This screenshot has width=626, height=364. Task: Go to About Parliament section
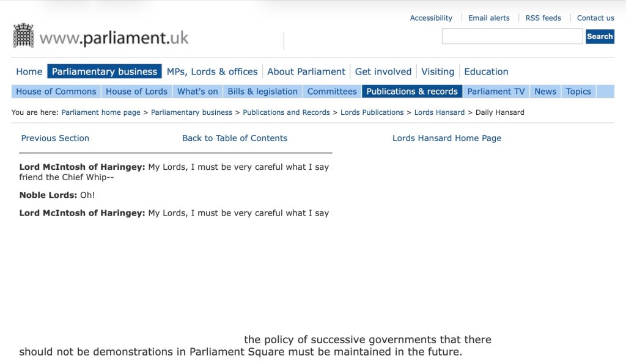(306, 71)
